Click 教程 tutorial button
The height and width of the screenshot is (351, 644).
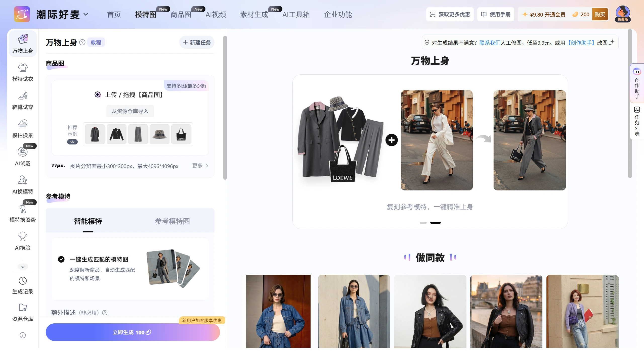pos(96,42)
